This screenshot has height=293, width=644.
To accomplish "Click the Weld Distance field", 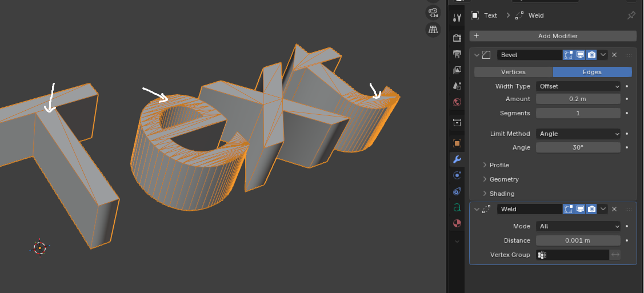I will pyautogui.click(x=578, y=241).
